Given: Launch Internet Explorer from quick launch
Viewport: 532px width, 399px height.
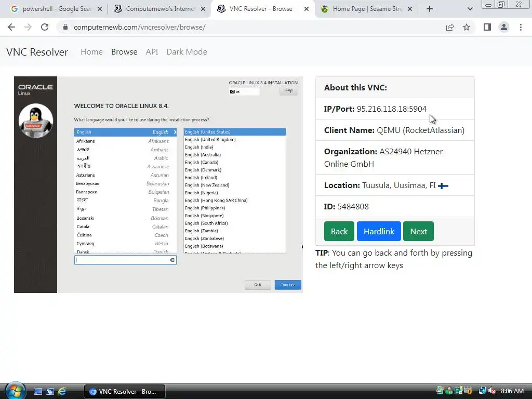Looking at the screenshot, I should pyautogui.click(x=62, y=392).
